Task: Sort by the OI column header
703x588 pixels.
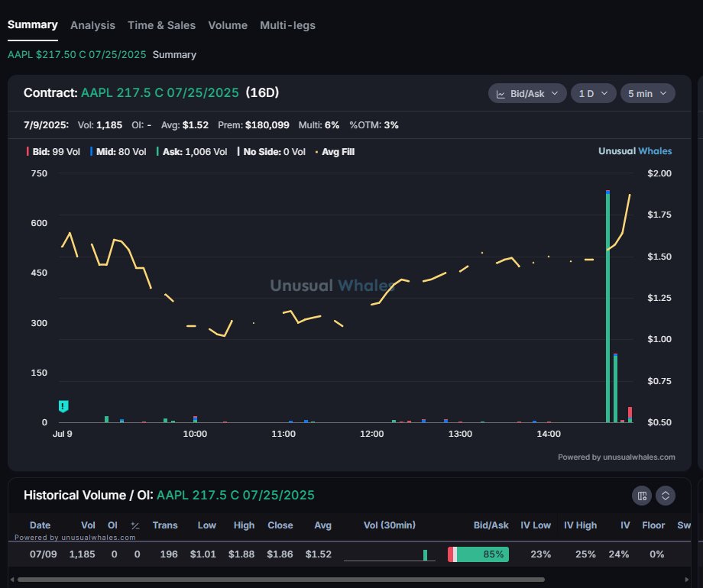Action: [x=112, y=525]
